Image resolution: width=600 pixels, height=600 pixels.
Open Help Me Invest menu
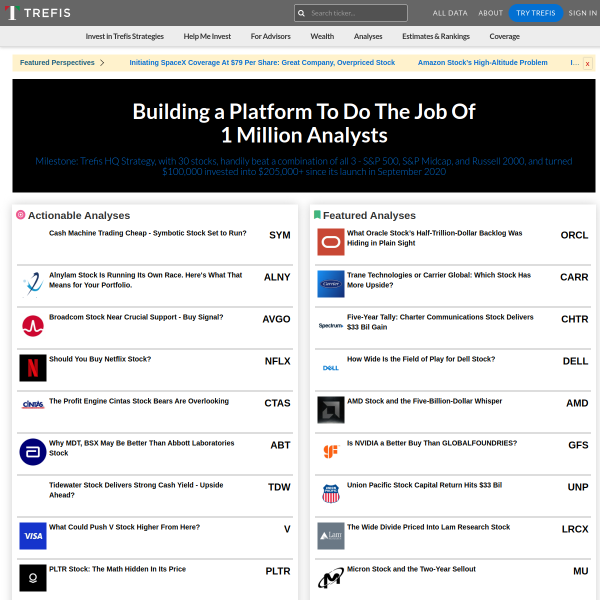point(207,36)
